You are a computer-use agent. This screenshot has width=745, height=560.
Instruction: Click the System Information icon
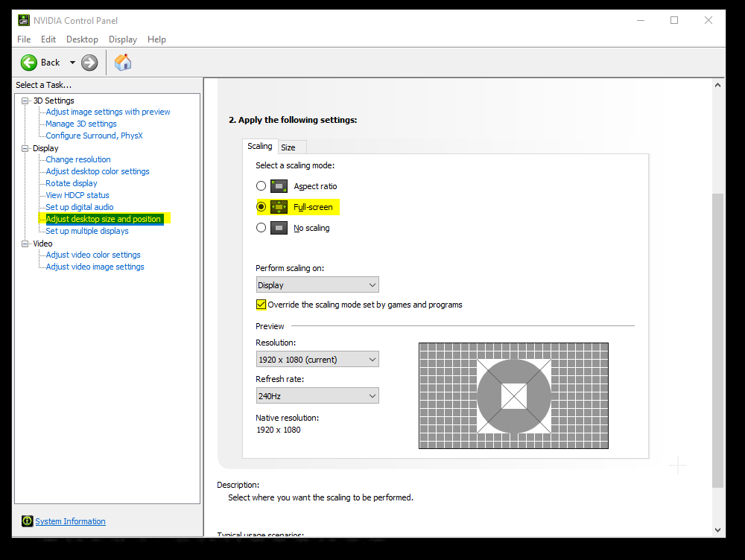coord(27,521)
